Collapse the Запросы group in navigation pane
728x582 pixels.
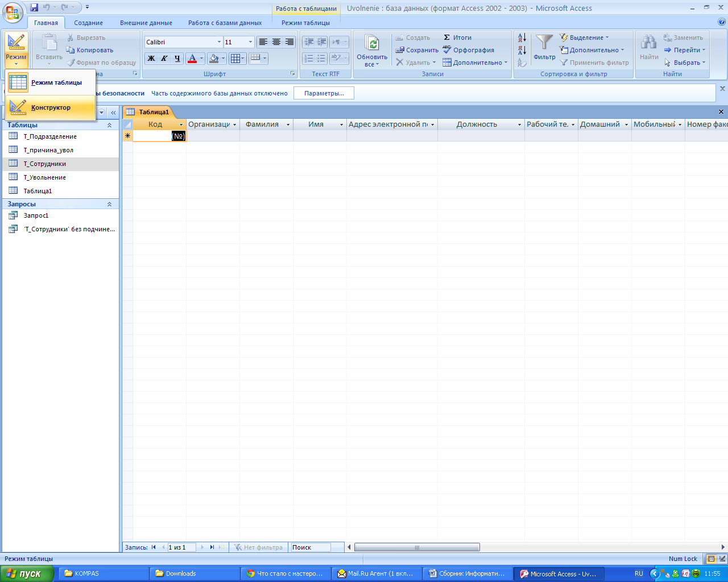pyautogui.click(x=110, y=204)
